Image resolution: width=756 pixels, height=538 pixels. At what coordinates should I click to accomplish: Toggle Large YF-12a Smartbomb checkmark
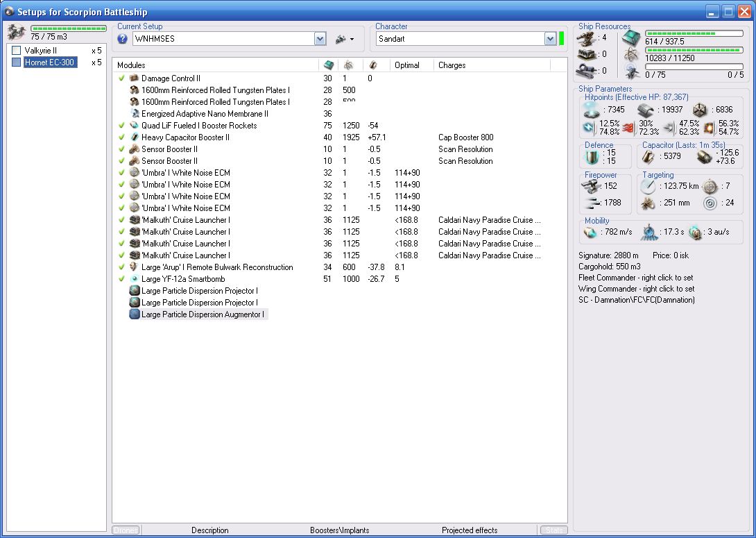click(x=121, y=279)
